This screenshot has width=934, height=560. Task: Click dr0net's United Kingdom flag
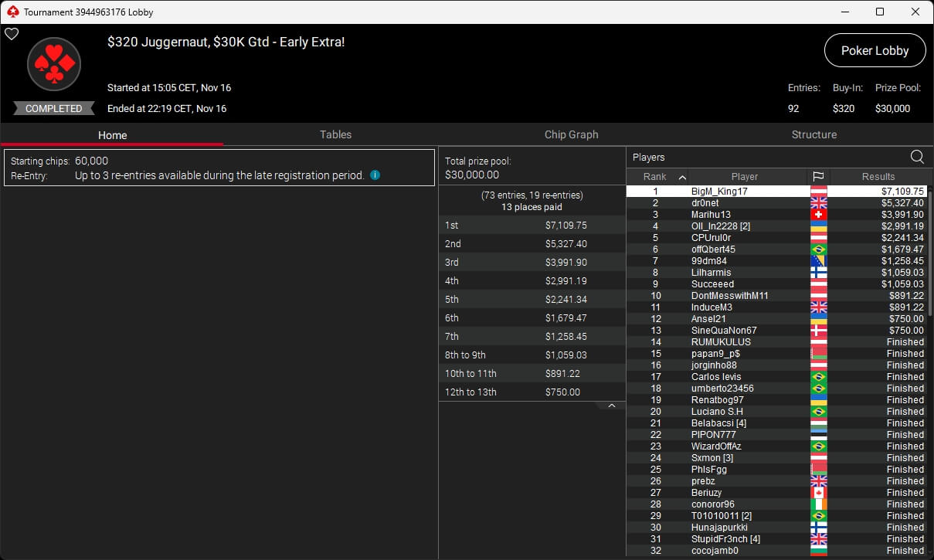coord(818,203)
